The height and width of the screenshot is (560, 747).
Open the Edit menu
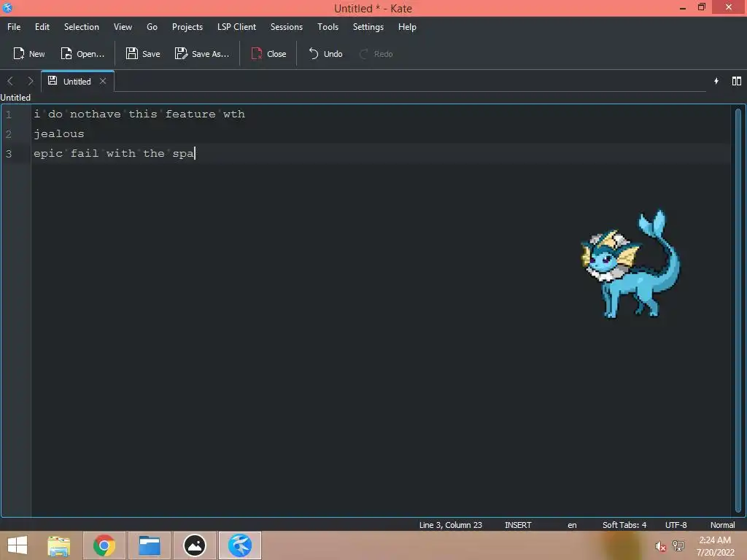(x=42, y=27)
